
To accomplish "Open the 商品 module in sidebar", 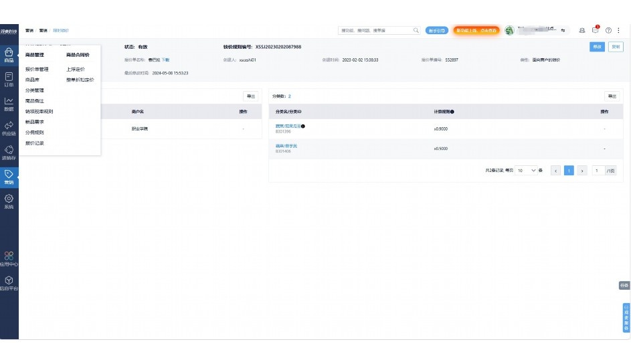I will pos(9,55).
